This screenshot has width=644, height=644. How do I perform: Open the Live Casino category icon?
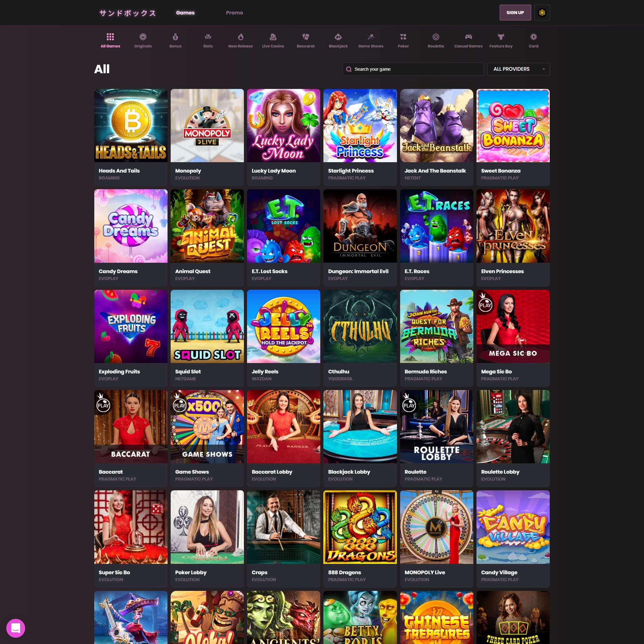click(x=273, y=37)
